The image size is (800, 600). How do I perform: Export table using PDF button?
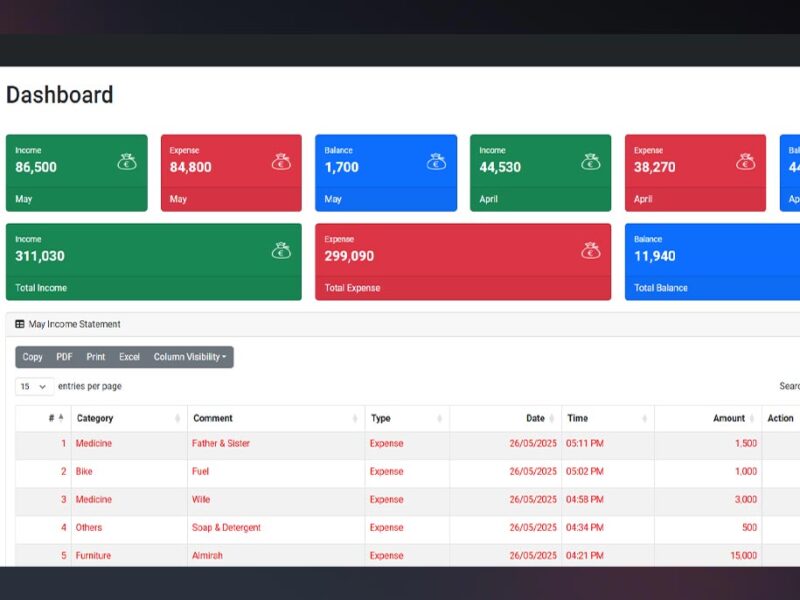click(64, 357)
